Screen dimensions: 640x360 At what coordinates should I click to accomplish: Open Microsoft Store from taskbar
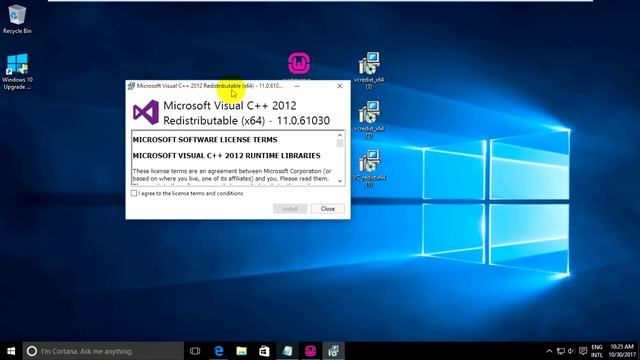264,351
